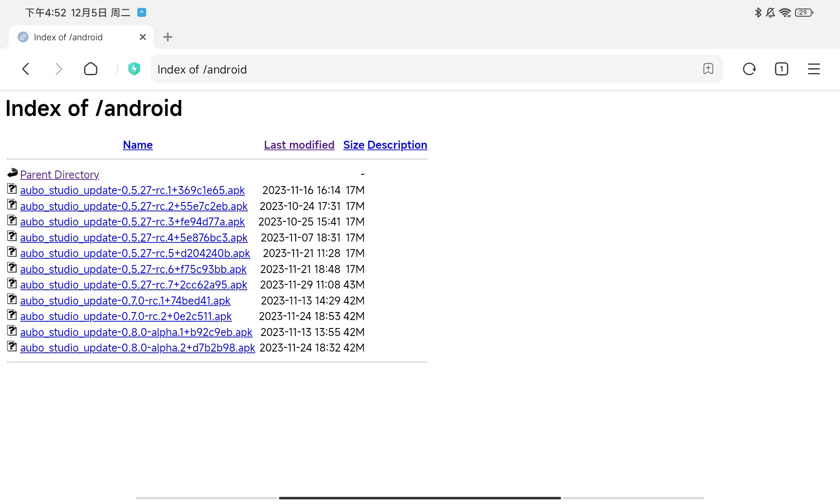Click the date 2023-11-29 11:08
Viewport: 840px width, 504px height.
point(300,285)
